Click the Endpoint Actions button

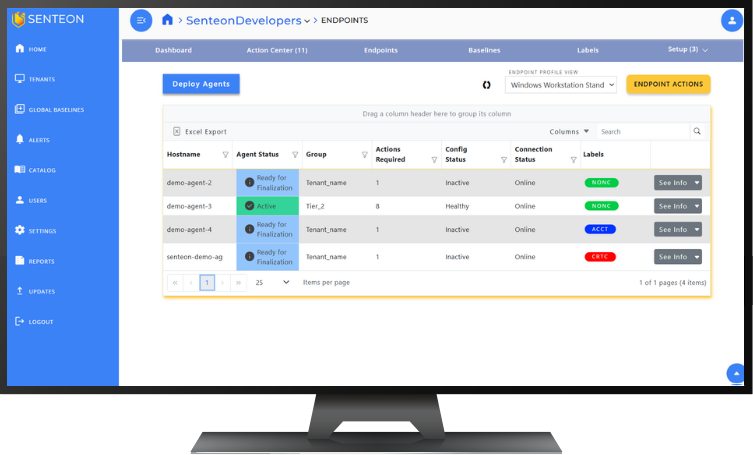pos(668,85)
